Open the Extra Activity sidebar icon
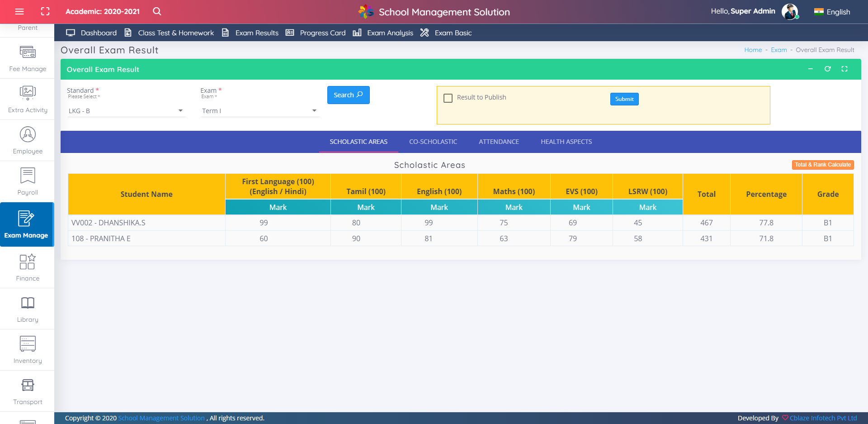The width and height of the screenshot is (868, 424). pyautogui.click(x=28, y=93)
